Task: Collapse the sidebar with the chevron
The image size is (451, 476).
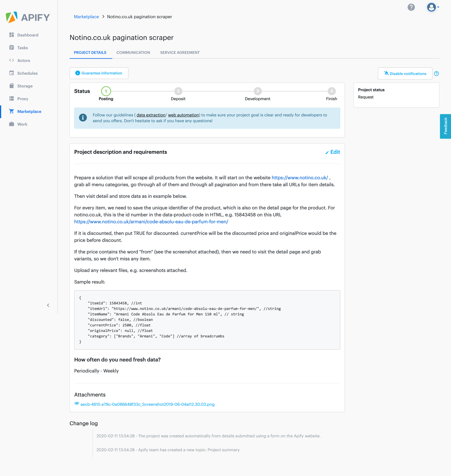Action: pyautogui.click(x=48, y=305)
